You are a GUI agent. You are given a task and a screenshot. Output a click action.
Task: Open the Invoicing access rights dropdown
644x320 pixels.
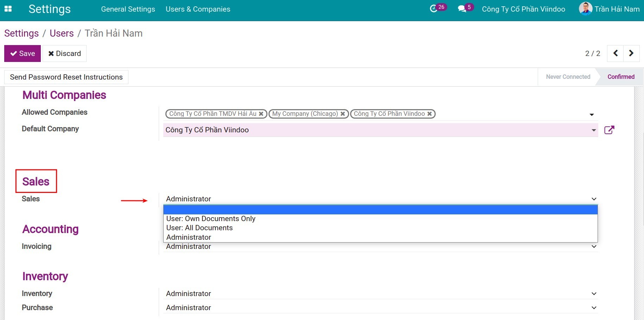[594, 246]
